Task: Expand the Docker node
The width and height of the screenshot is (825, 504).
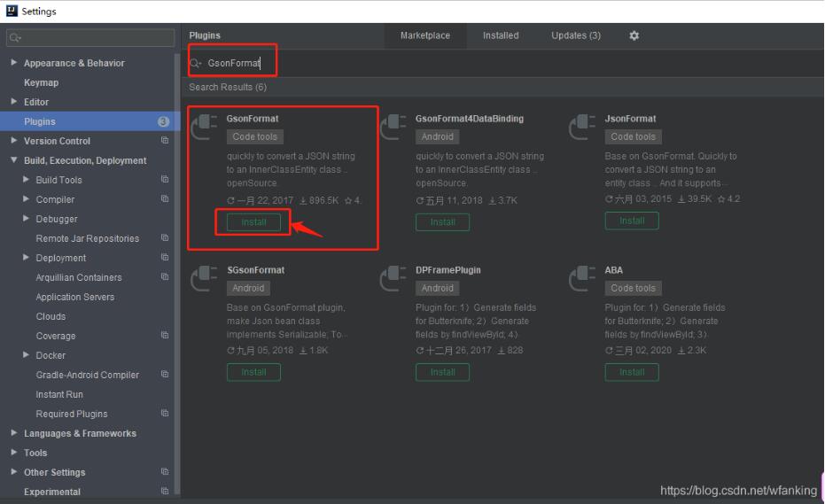Action: click(26, 354)
